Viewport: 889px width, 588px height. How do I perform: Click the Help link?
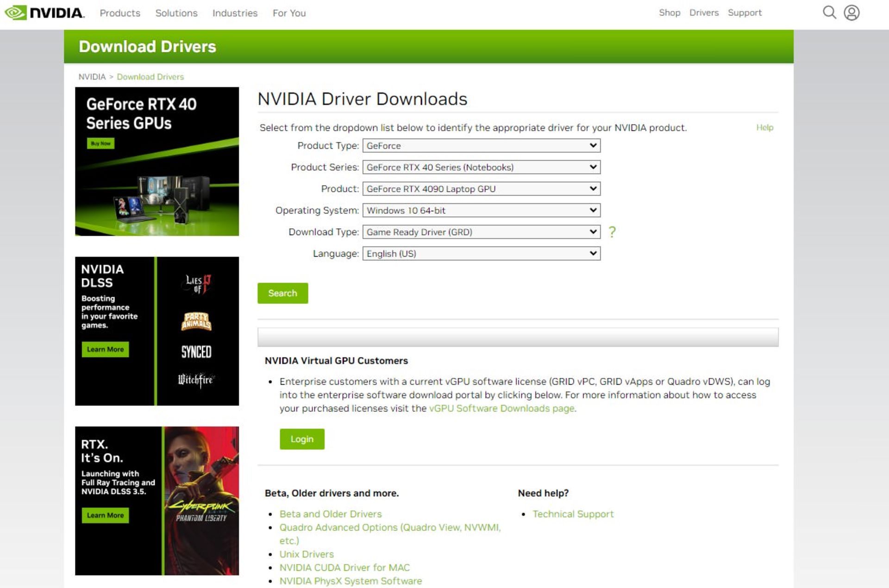764,127
